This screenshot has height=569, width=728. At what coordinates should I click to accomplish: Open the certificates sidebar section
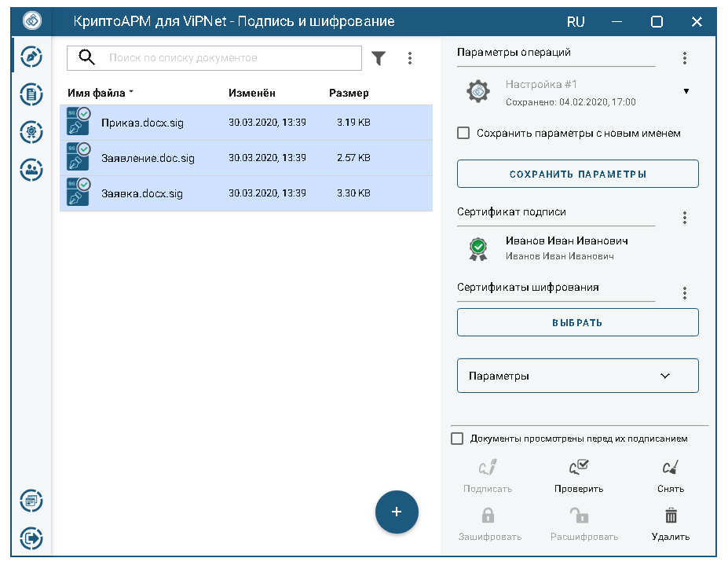[31, 132]
